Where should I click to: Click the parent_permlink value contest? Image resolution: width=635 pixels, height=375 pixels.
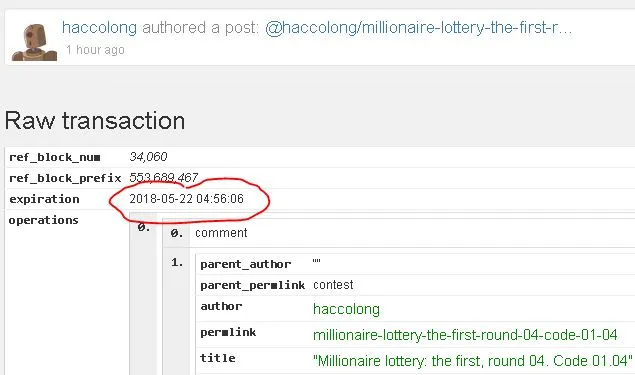click(333, 285)
